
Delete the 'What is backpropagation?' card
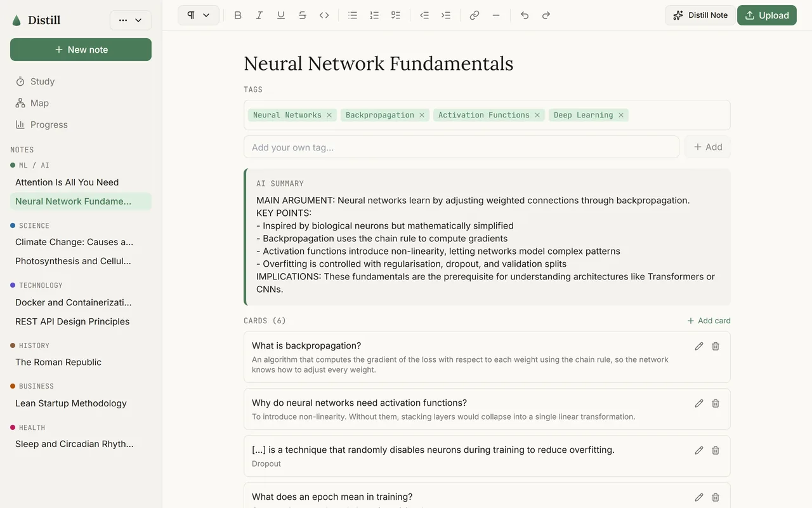pyautogui.click(x=716, y=346)
